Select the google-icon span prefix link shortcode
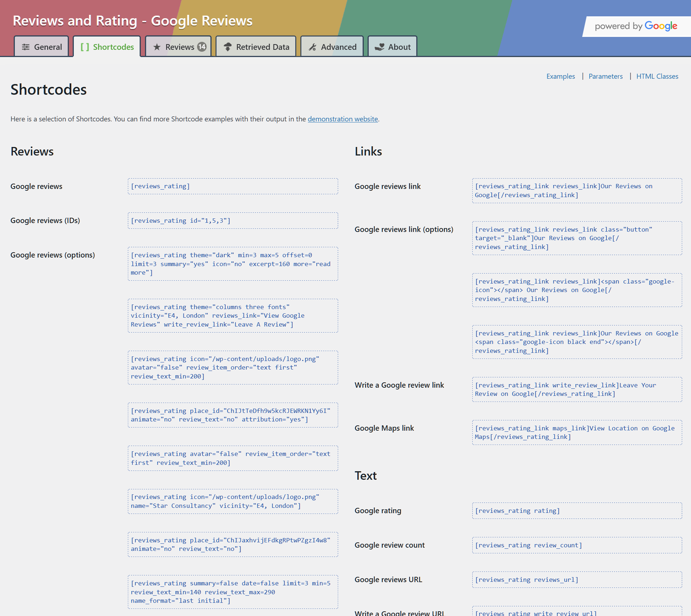The image size is (691, 616). [x=577, y=290]
